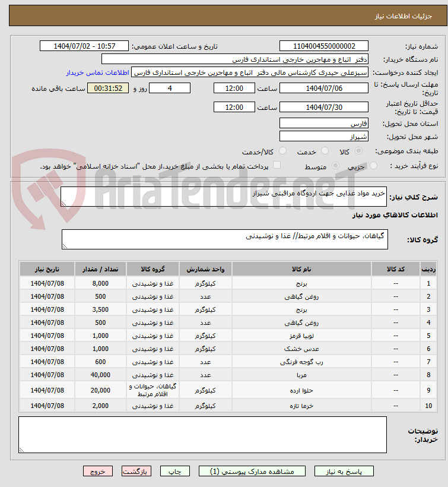448x487 pixels.
Task: Click عدس خشک item in row 6
Action: [x=301, y=349]
